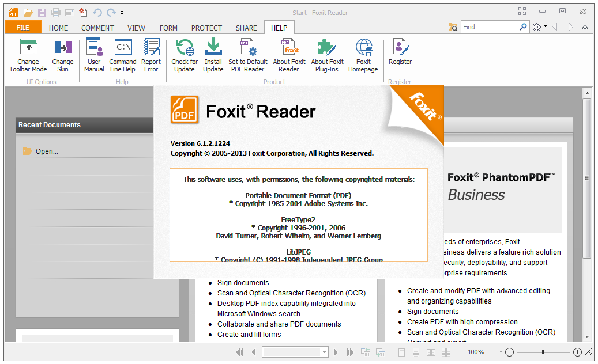Click inside the Find search field
The height and width of the screenshot is (364, 598).
489,27
